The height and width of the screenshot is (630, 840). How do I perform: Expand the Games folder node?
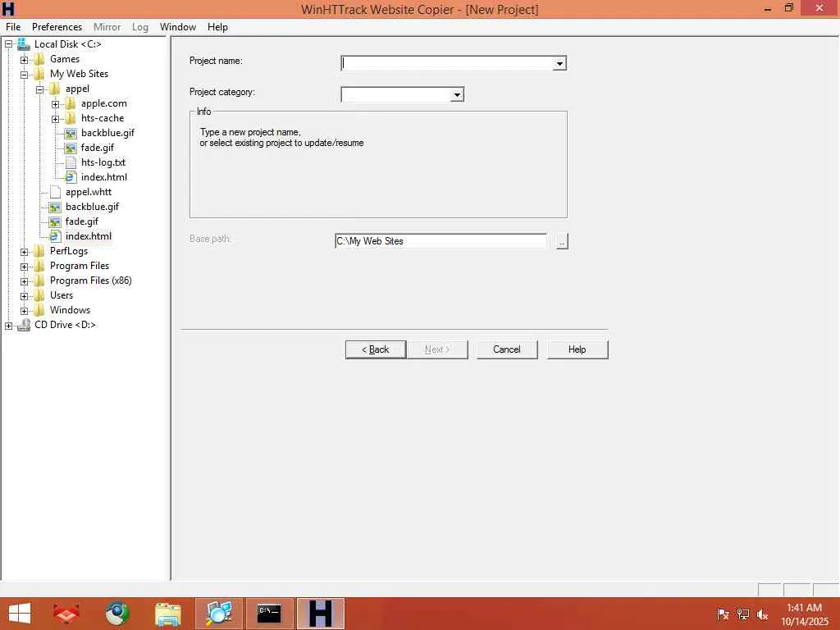(24, 59)
